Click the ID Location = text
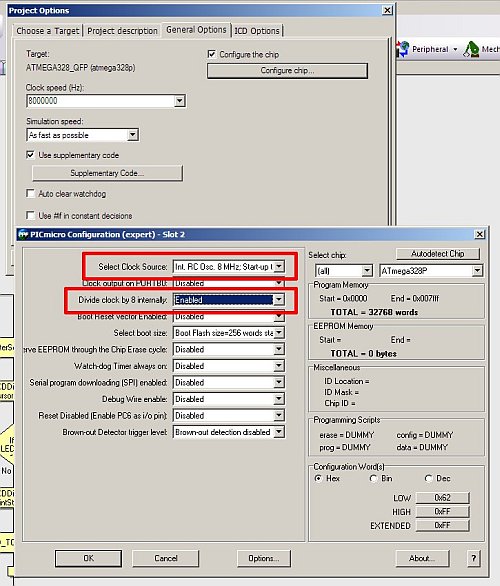 coord(347,381)
